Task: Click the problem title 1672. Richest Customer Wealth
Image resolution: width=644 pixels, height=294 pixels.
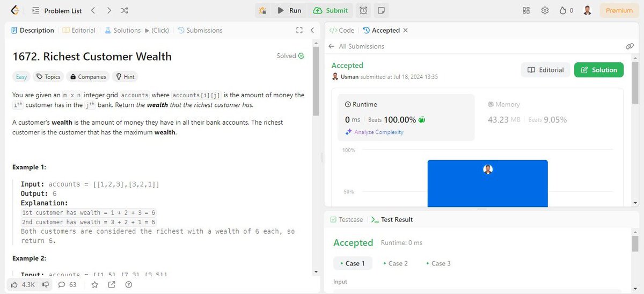Action: pyautogui.click(x=92, y=56)
